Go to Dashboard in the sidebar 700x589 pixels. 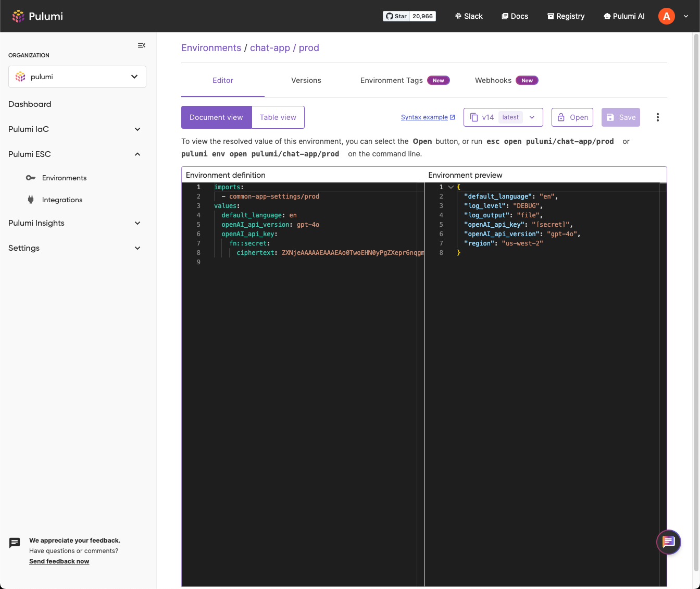(30, 104)
